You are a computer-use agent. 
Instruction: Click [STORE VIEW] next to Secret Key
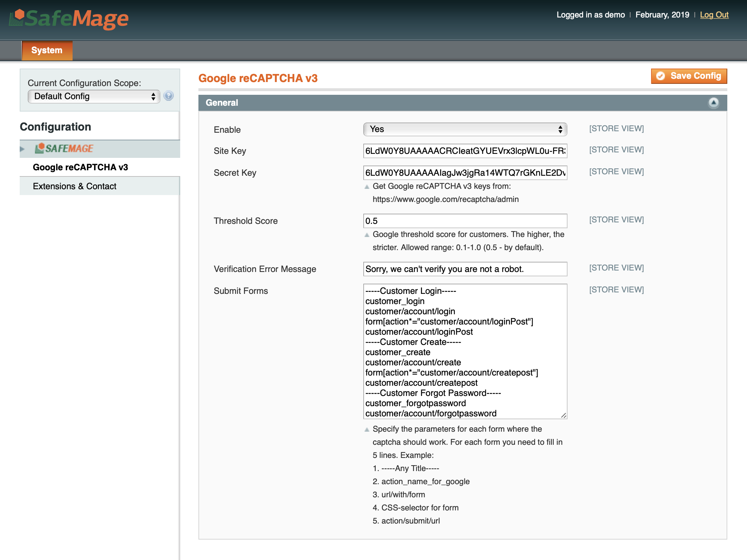[616, 171]
